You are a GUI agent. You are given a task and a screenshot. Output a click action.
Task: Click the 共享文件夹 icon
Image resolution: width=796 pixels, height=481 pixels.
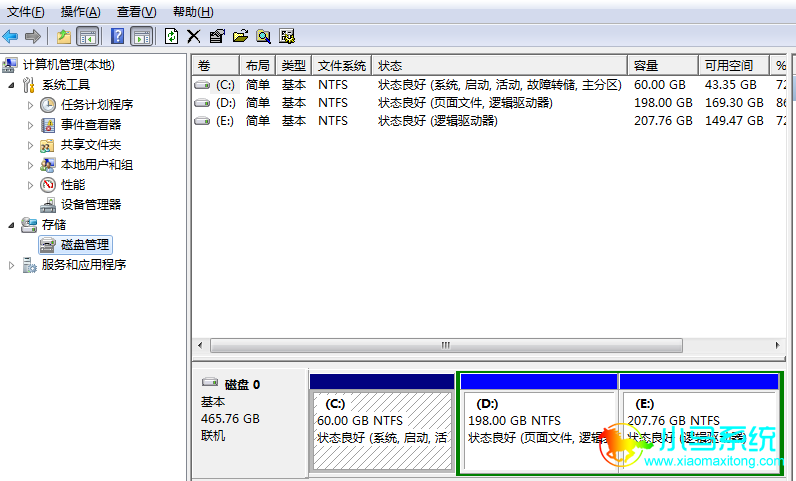(47, 145)
